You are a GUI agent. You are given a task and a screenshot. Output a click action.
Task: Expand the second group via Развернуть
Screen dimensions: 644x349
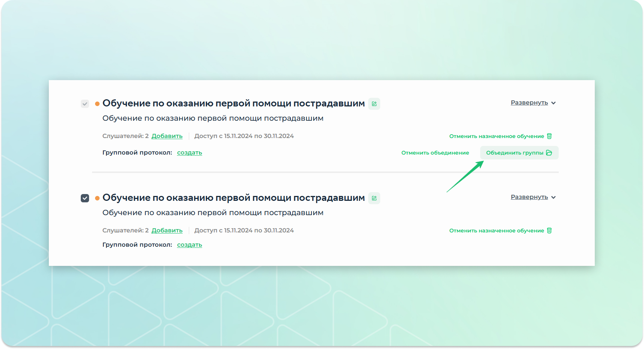[529, 197]
